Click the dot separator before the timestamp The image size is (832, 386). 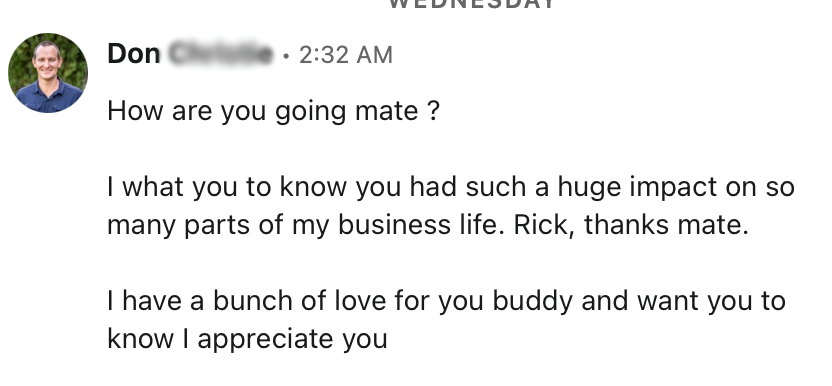(x=287, y=56)
